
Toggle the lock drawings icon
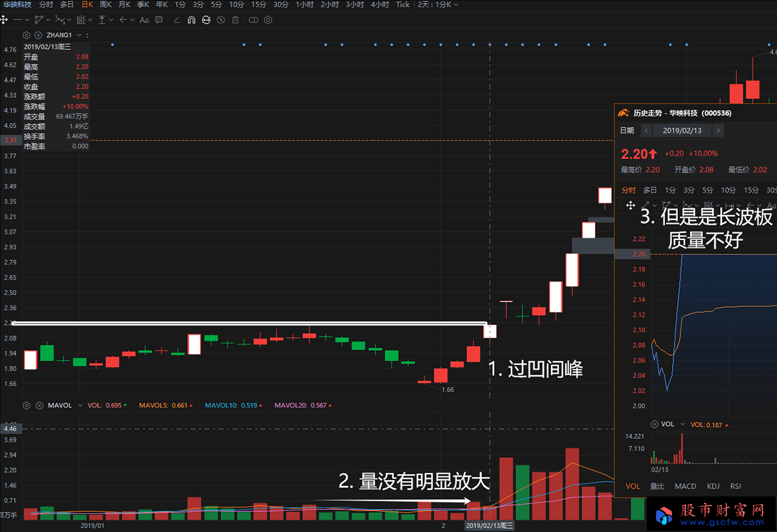(206, 20)
